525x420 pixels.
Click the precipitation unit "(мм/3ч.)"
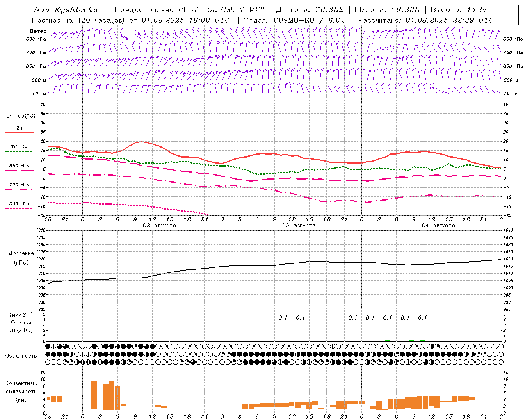[21, 315]
